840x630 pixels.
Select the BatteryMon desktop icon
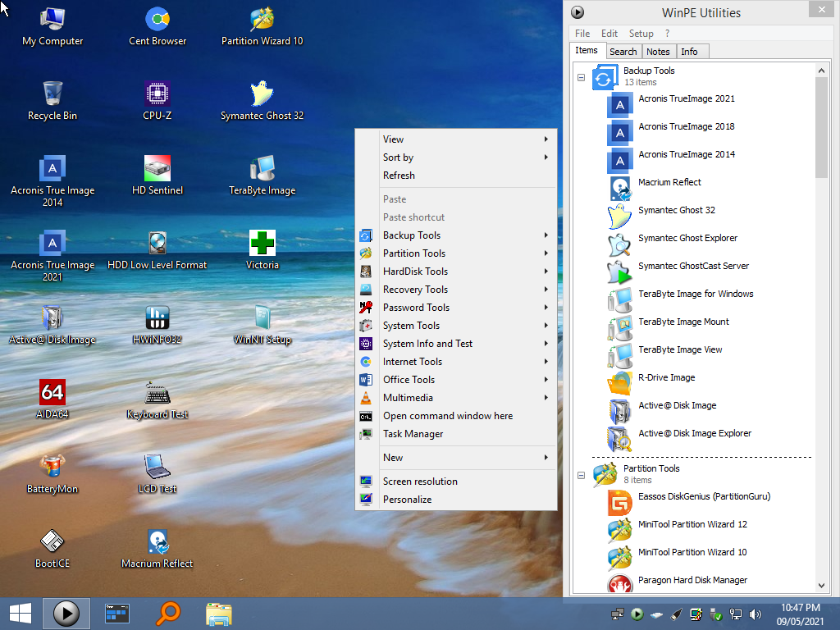(x=52, y=474)
